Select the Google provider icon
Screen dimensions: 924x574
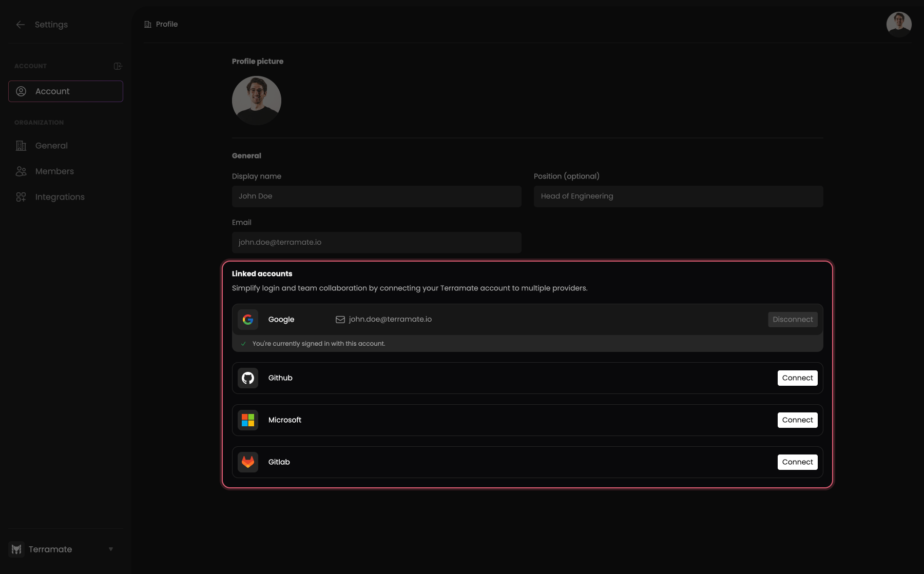pyautogui.click(x=248, y=319)
